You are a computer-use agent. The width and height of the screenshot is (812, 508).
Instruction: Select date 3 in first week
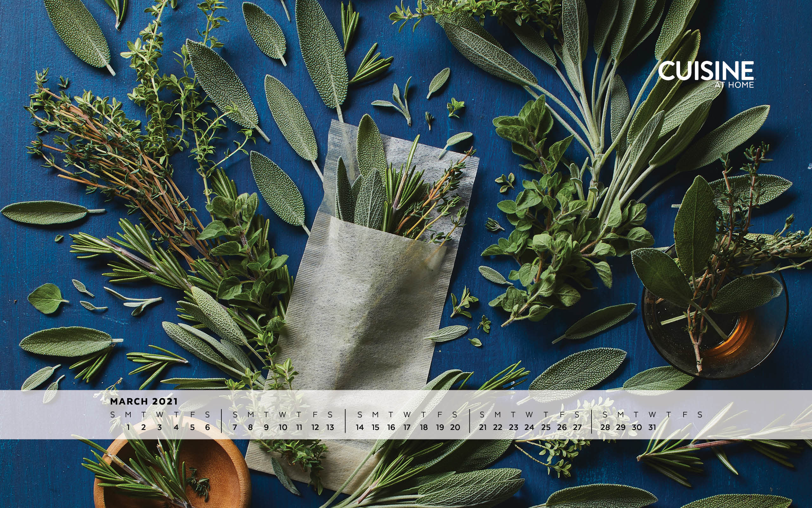[160, 427]
